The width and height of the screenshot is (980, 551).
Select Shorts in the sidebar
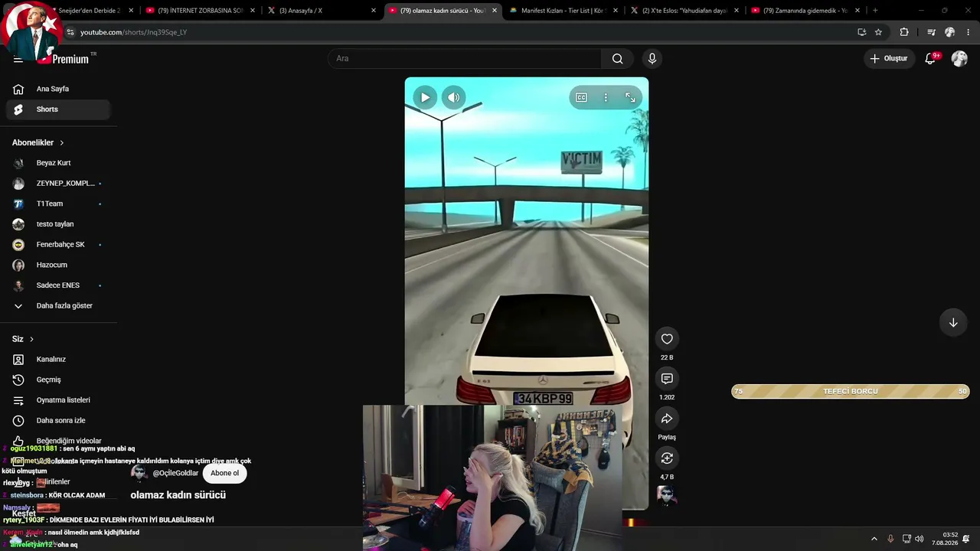(x=58, y=109)
